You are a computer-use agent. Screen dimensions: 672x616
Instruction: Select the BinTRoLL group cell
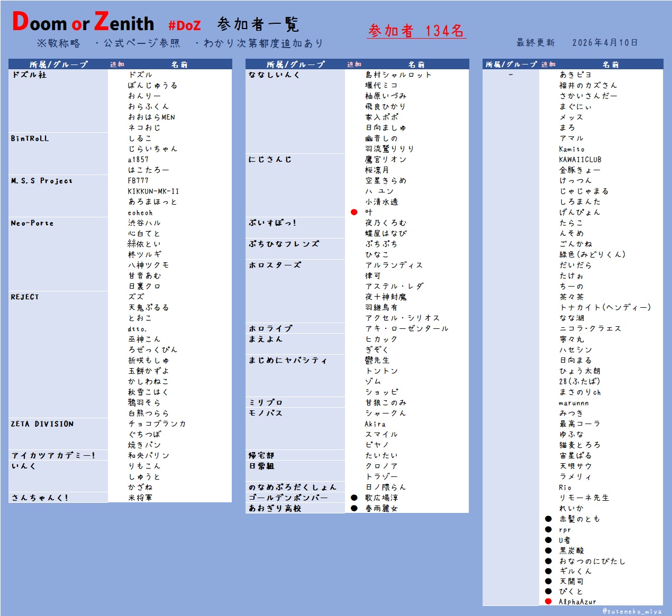(58, 154)
